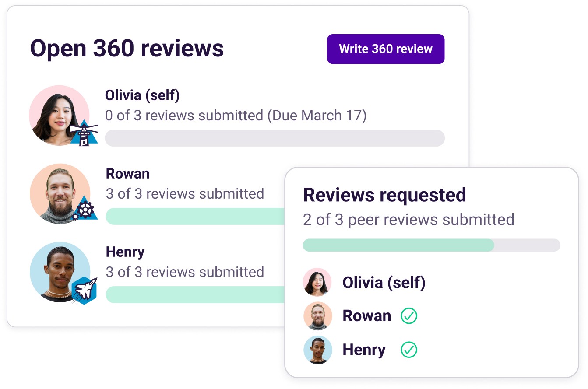Click the Olivia (self) name in main list
The width and height of the screenshot is (588, 389).
pyautogui.click(x=142, y=95)
